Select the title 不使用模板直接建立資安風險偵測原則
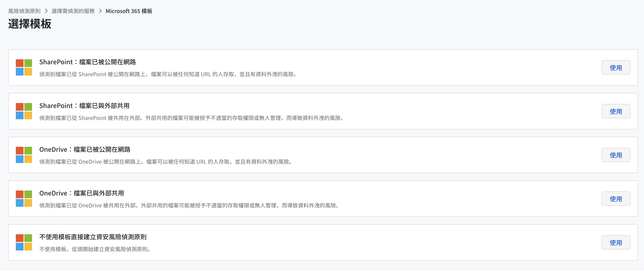The image size is (644, 271). 93,237
